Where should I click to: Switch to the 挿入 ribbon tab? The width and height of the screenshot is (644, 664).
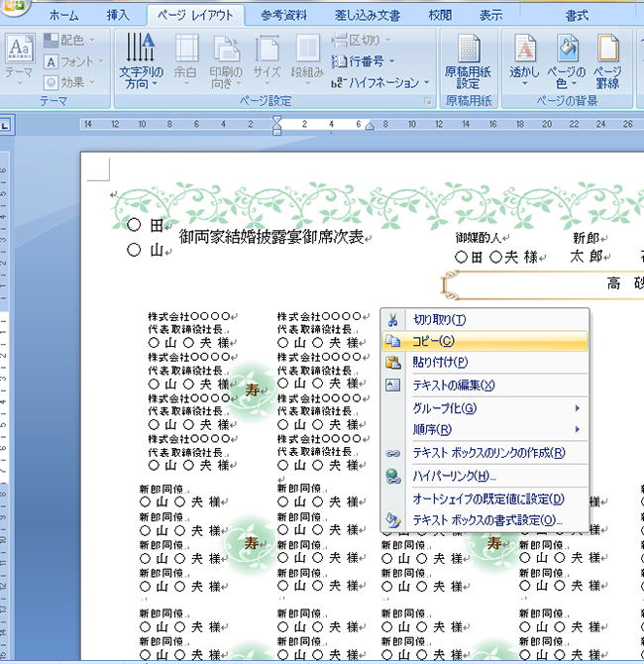(x=118, y=15)
